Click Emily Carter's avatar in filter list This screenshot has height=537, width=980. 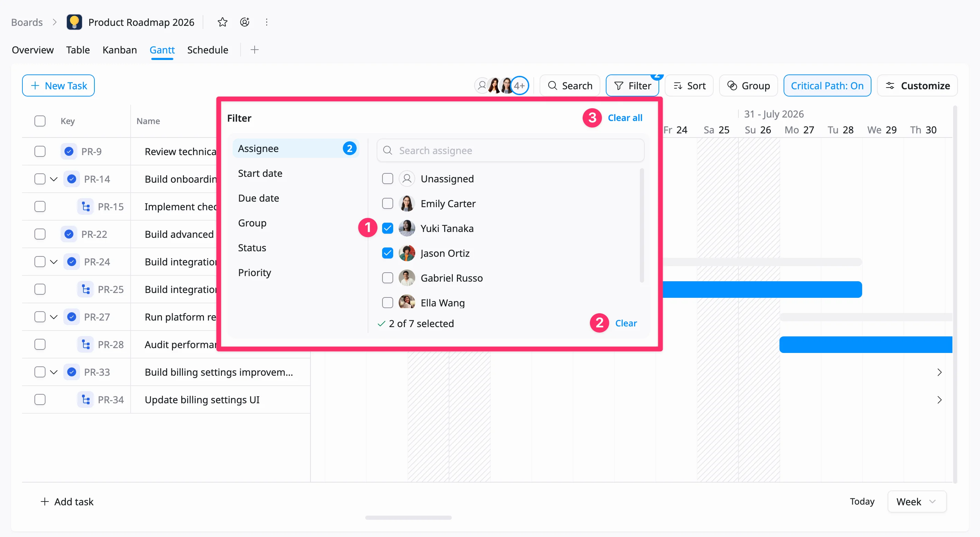[407, 204]
